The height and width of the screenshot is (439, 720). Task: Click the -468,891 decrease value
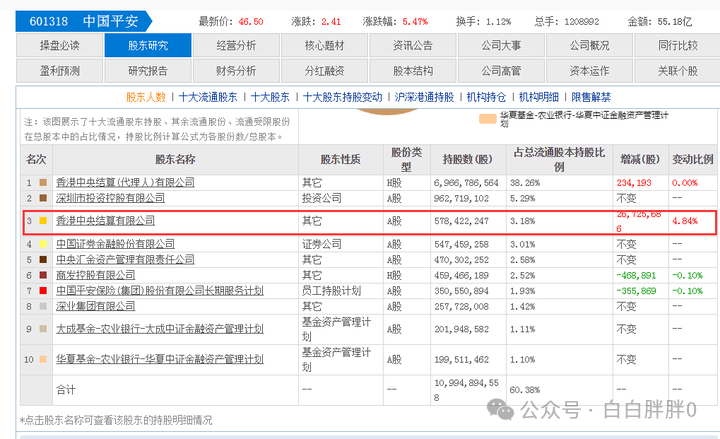[x=636, y=276]
